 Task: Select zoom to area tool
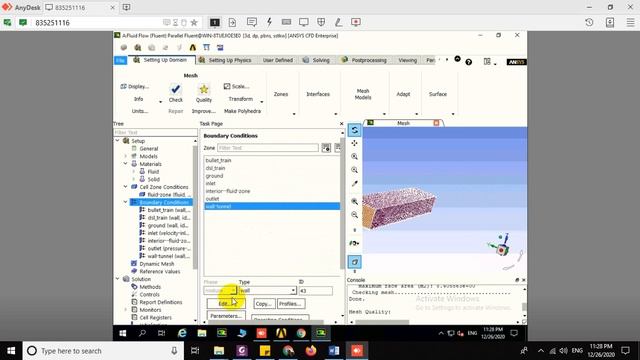pos(354,170)
